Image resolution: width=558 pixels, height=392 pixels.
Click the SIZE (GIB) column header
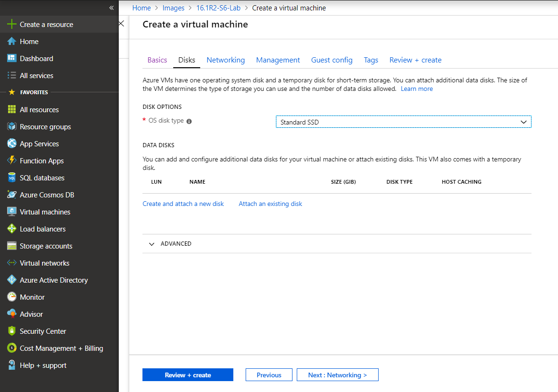[x=344, y=182]
